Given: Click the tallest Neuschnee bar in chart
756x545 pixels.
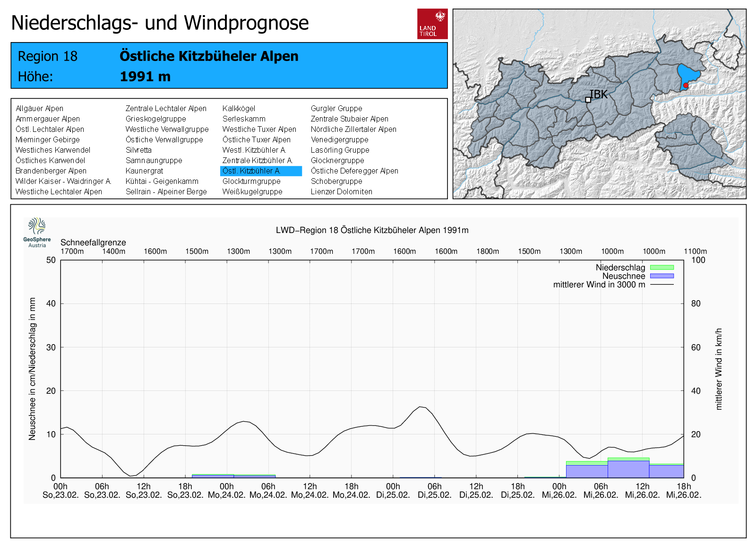Looking at the screenshot, I should tap(628, 469).
